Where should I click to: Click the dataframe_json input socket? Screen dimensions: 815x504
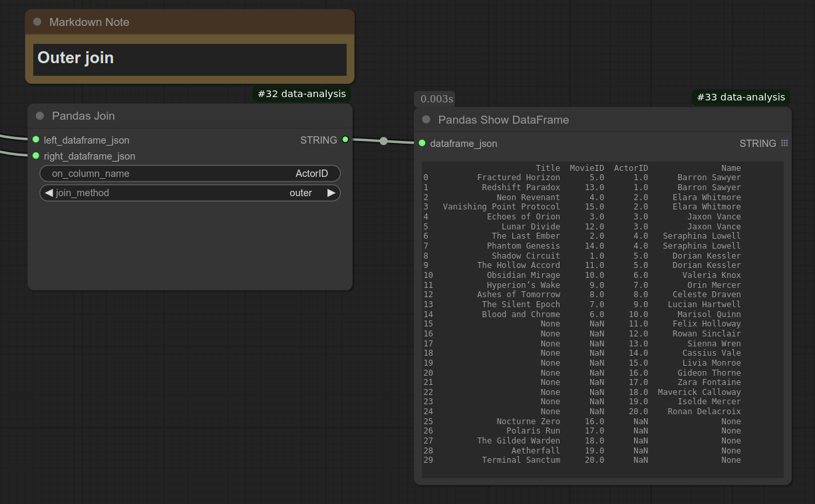click(x=422, y=143)
